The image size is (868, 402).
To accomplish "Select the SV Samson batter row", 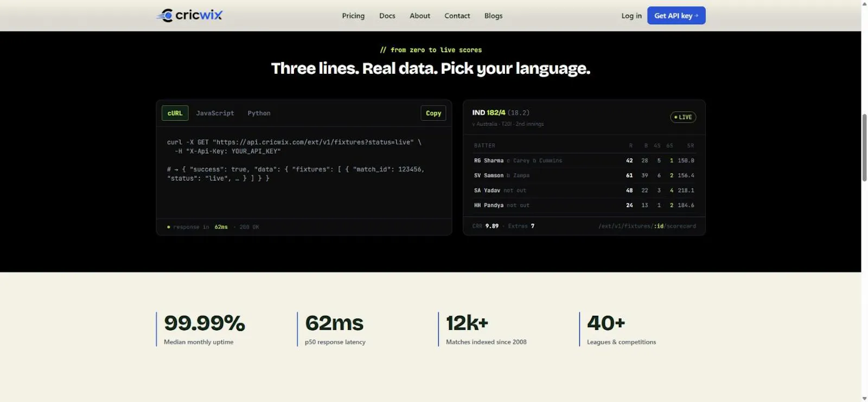I will point(584,175).
